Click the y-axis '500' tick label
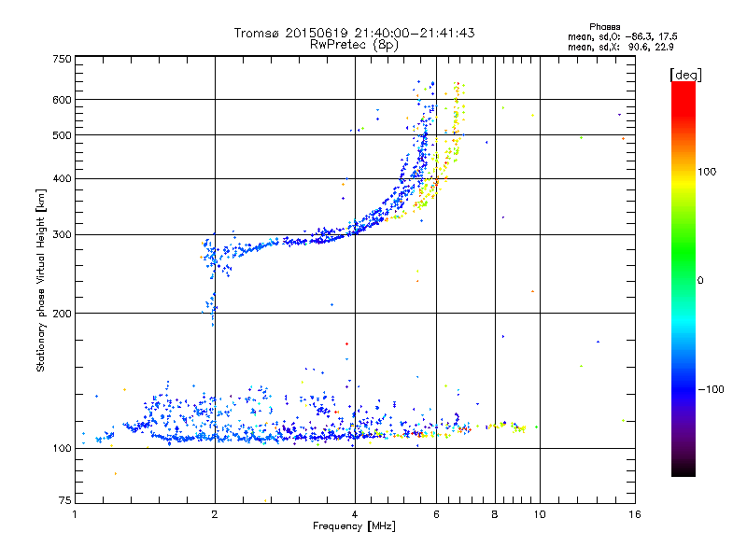 click(x=62, y=135)
